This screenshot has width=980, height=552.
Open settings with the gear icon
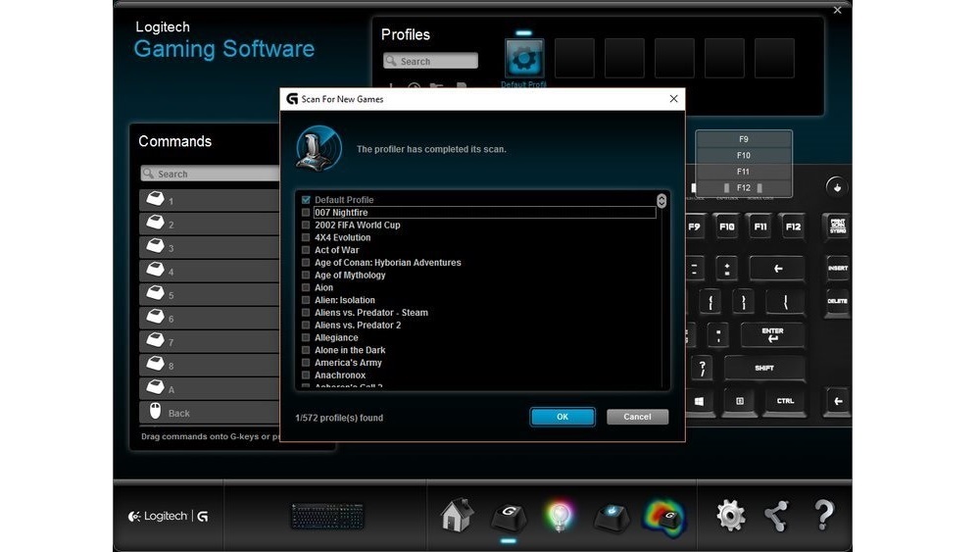730,515
